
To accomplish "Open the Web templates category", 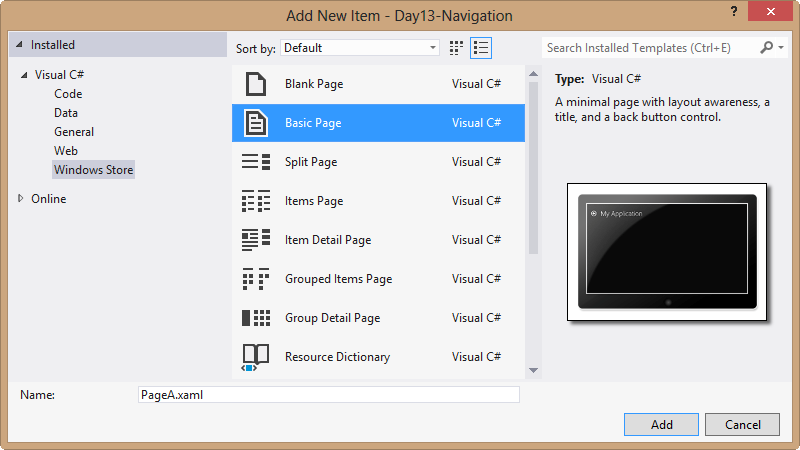I will tap(66, 150).
